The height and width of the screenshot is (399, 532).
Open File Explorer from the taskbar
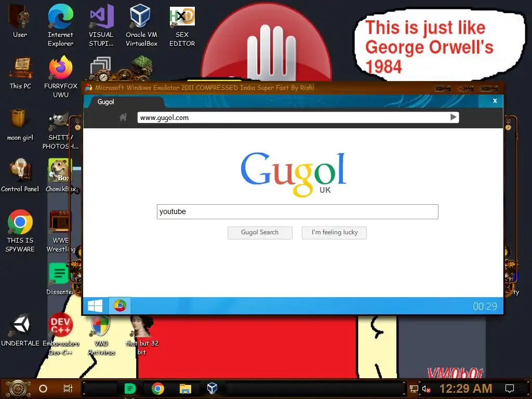[x=185, y=389]
